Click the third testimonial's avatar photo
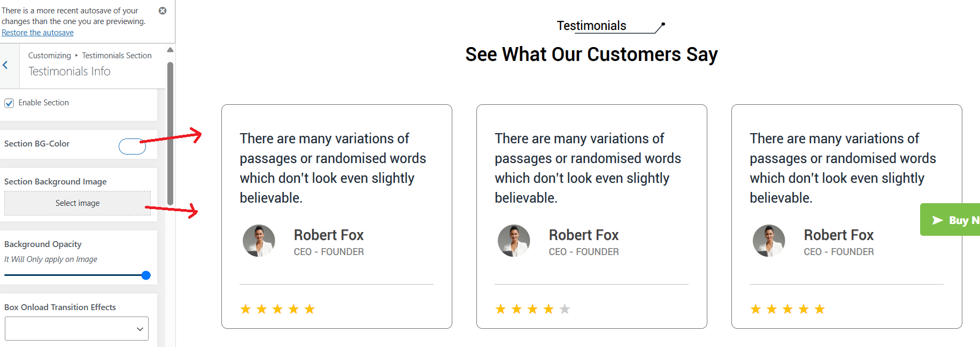Screen dimensions: 980x347 click(769, 241)
